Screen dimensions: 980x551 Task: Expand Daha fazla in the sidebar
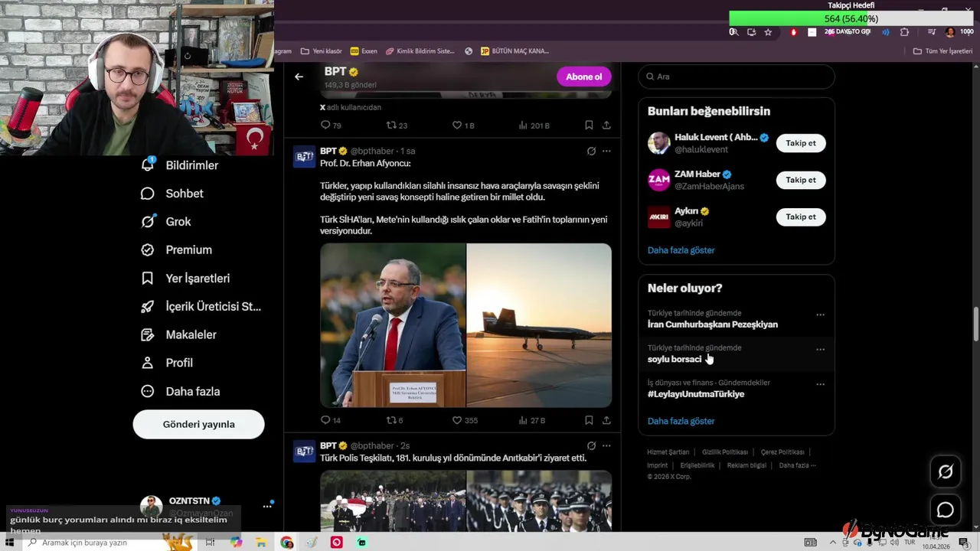[x=181, y=391]
